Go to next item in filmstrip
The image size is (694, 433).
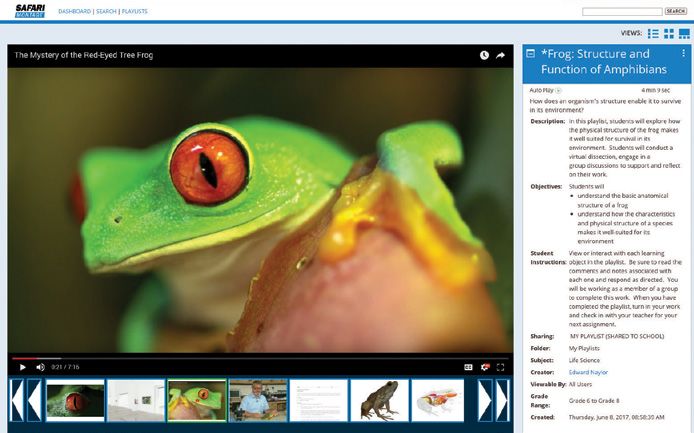tap(485, 400)
